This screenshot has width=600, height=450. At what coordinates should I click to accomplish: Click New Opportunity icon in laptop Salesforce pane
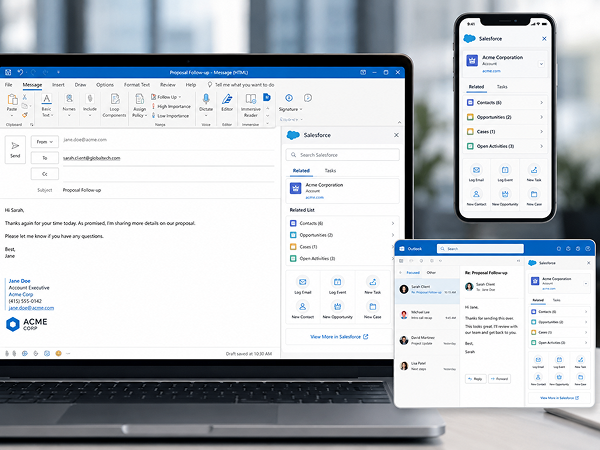pos(337,307)
